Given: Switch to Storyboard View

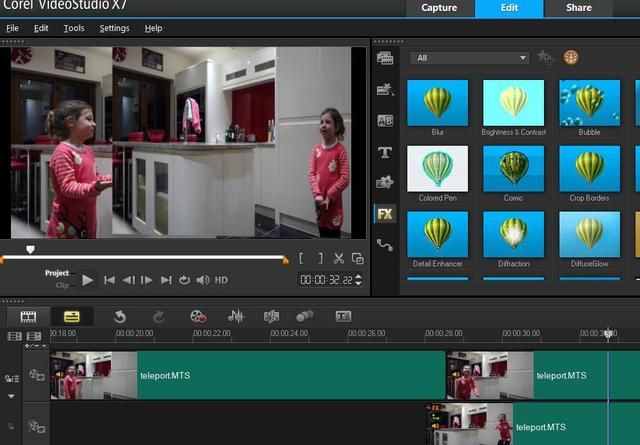Looking at the screenshot, I should (29, 316).
